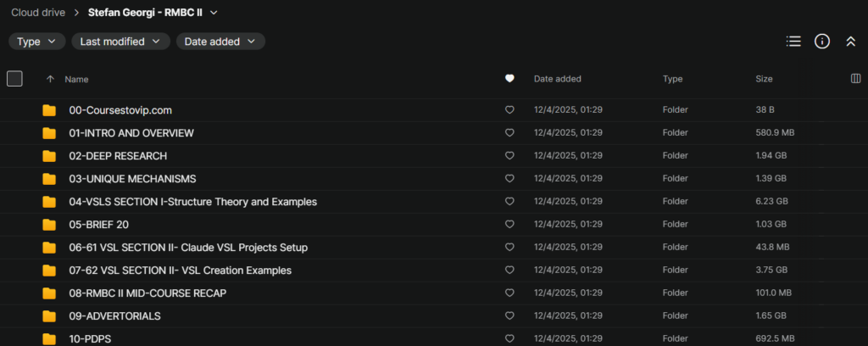Open the info panel icon
Image resolution: width=868 pixels, height=346 pixels.
coord(821,41)
